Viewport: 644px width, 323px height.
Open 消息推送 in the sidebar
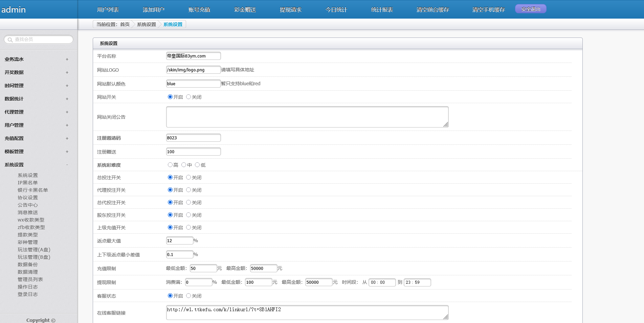click(28, 212)
